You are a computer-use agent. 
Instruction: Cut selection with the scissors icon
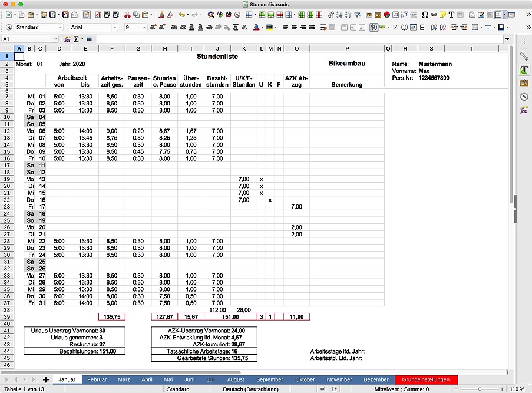127,15
